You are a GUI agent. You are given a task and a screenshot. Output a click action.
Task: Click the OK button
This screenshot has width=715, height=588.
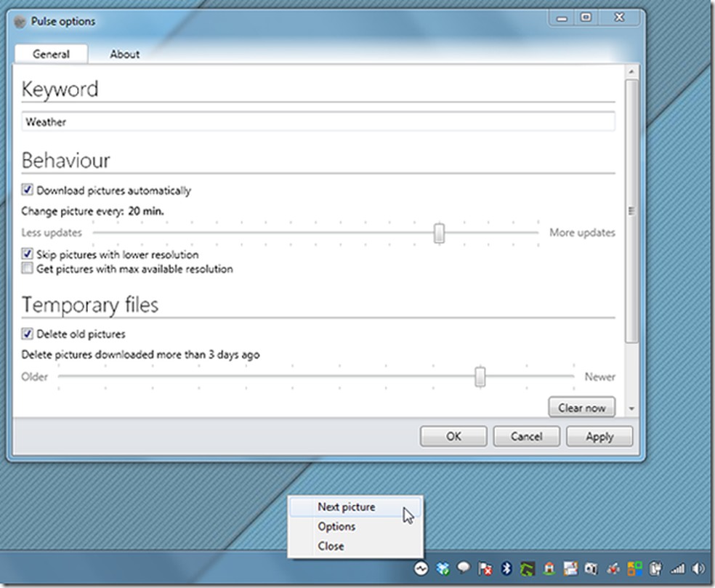[x=453, y=437]
